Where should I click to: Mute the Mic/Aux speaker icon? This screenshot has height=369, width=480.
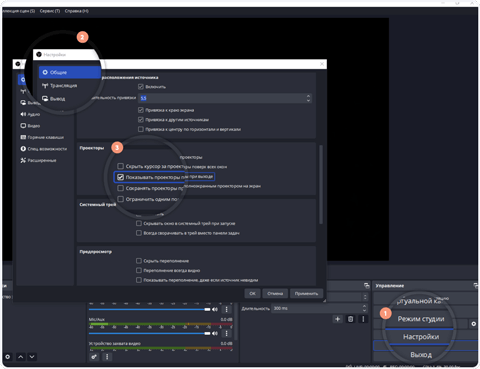(x=215, y=333)
